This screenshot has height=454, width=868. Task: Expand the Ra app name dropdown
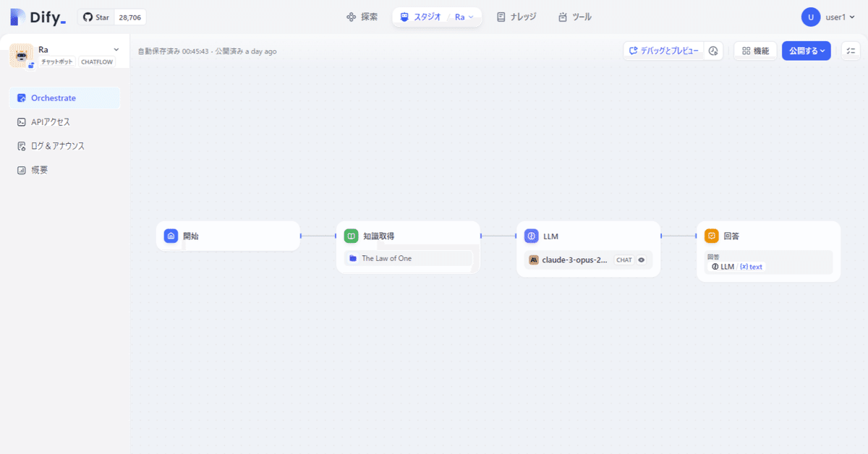click(115, 49)
